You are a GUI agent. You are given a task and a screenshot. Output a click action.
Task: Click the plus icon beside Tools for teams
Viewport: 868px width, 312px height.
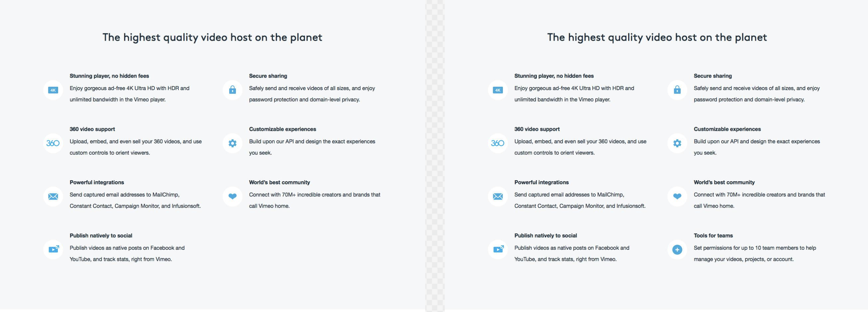[x=677, y=249]
